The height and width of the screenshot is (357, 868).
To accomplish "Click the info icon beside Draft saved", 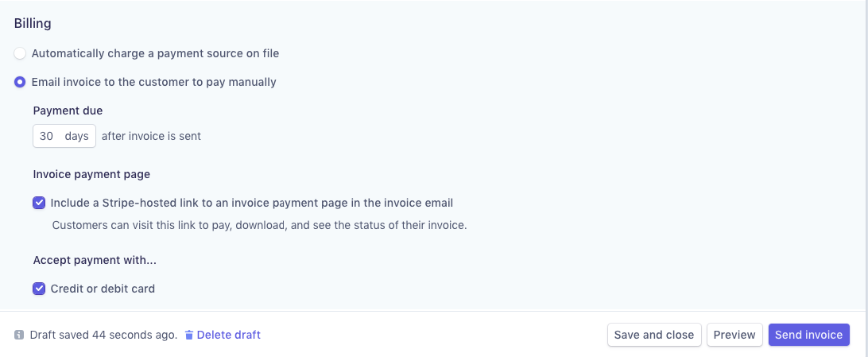I will (19, 335).
